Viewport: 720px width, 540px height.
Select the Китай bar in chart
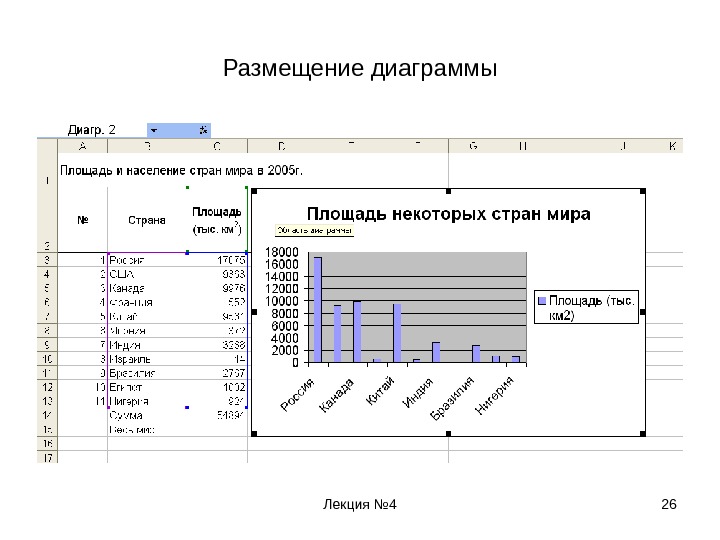(x=397, y=333)
